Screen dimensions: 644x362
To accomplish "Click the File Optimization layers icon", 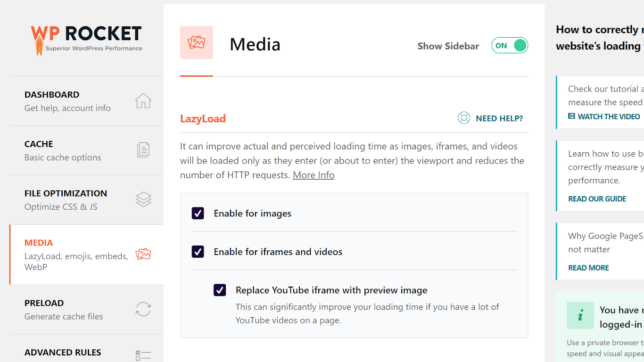I will pyautogui.click(x=143, y=199).
